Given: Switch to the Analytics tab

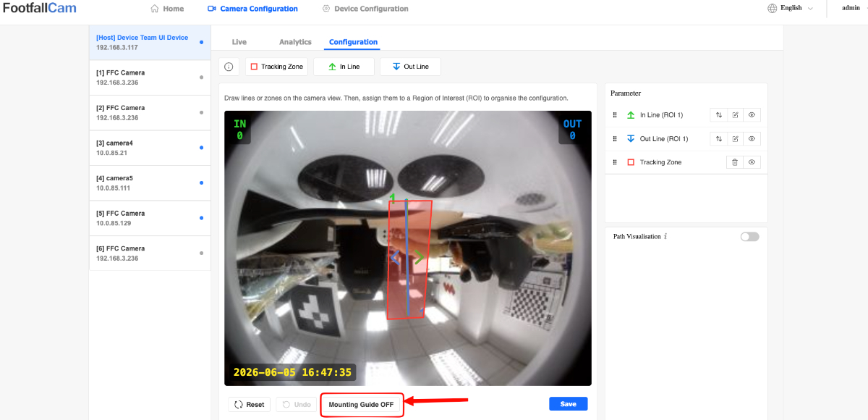Looking at the screenshot, I should 295,42.
